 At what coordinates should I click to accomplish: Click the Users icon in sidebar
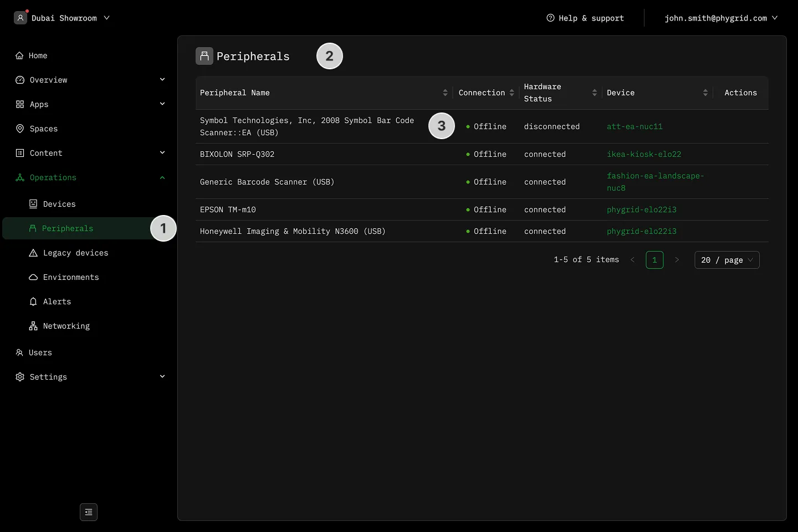tap(19, 352)
